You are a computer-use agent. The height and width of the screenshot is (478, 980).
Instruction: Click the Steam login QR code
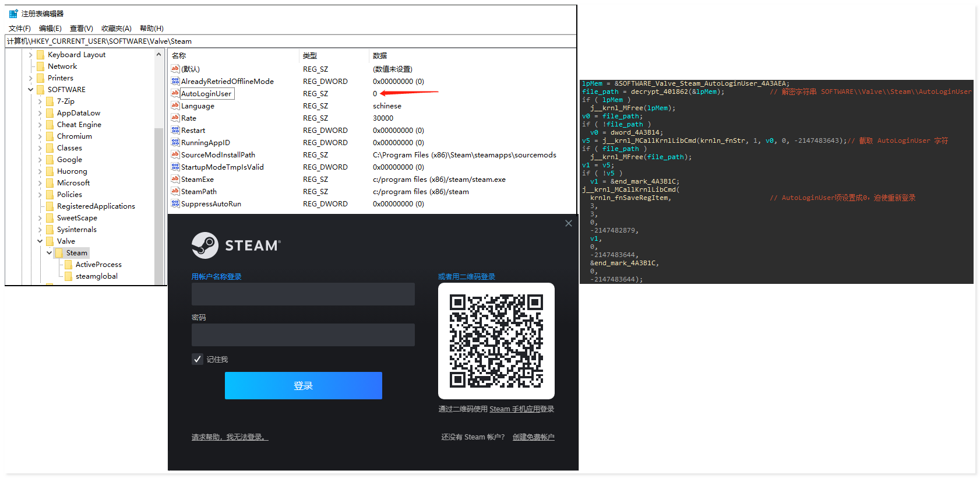pos(496,341)
